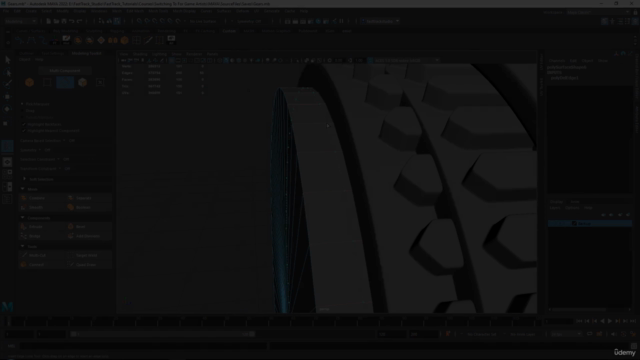Select the highlighted layer in layer editor

[590, 223]
